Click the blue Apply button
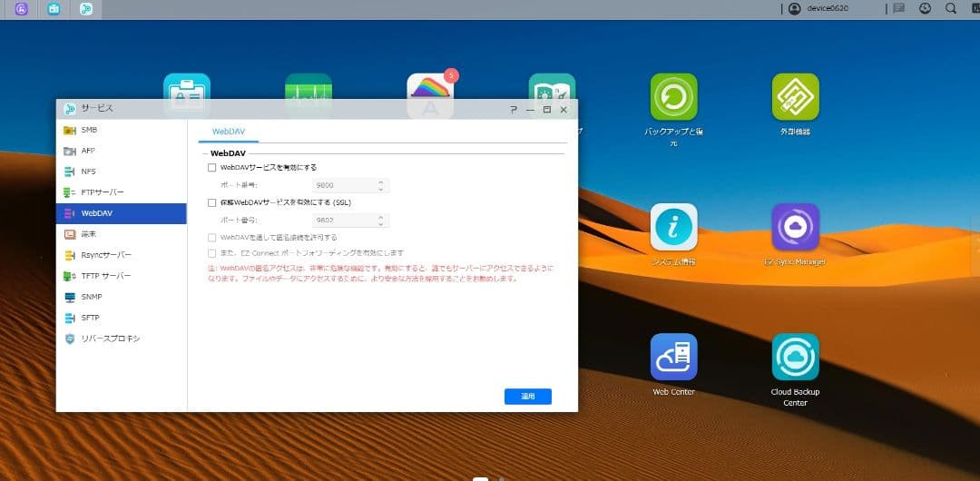The image size is (980, 481). [527, 397]
